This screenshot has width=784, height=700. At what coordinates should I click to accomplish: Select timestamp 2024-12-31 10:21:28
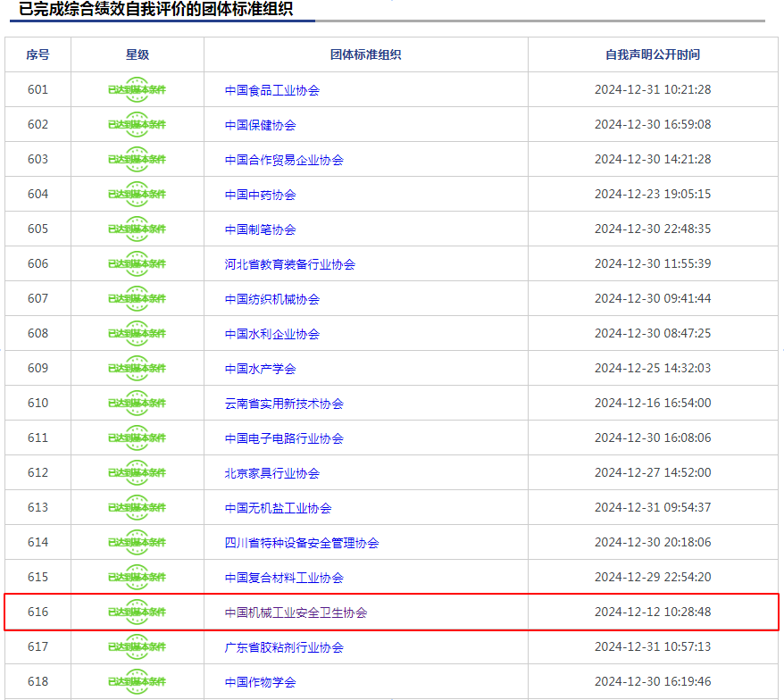pyautogui.click(x=653, y=89)
